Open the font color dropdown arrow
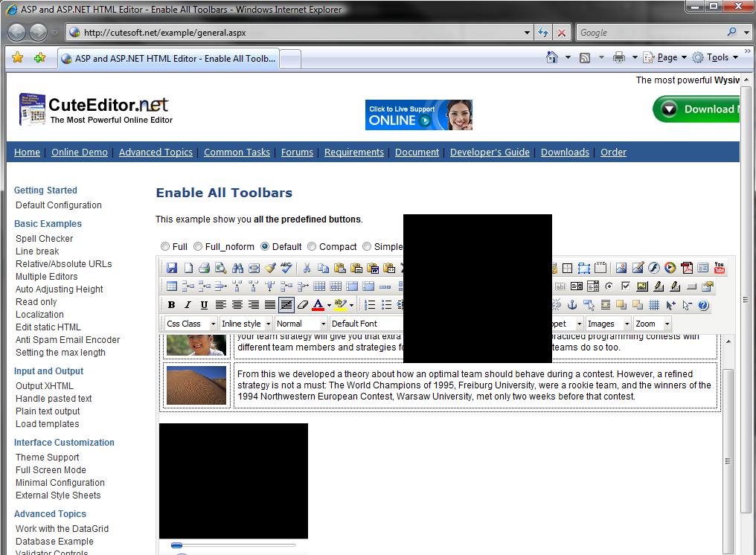 [x=330, y=305]
